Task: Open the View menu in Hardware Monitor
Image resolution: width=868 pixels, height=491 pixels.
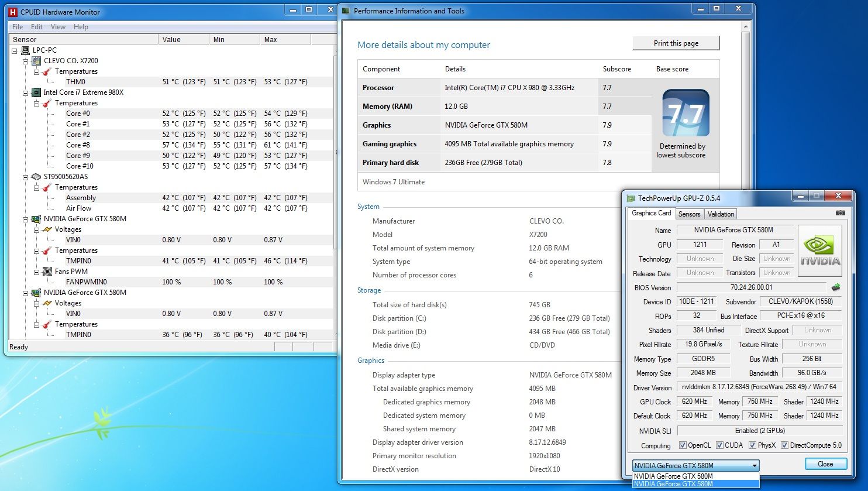Action: [58, 27]
